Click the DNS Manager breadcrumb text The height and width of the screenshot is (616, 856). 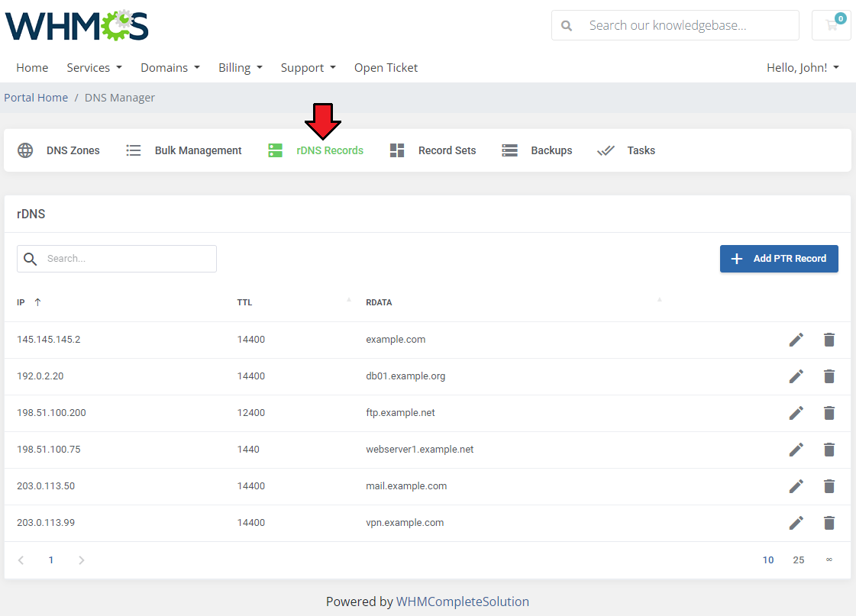[x=120, y=98]
